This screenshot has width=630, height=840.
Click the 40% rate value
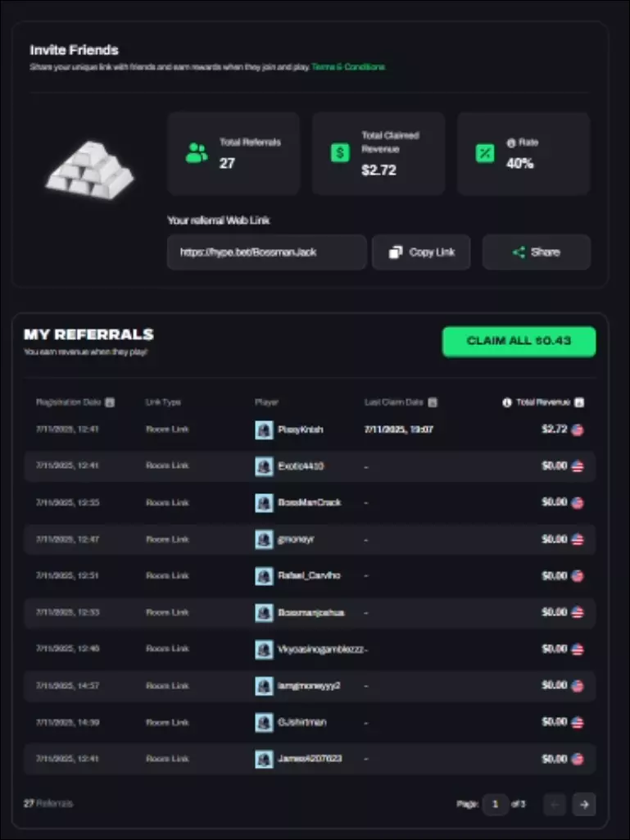(519, 163)
